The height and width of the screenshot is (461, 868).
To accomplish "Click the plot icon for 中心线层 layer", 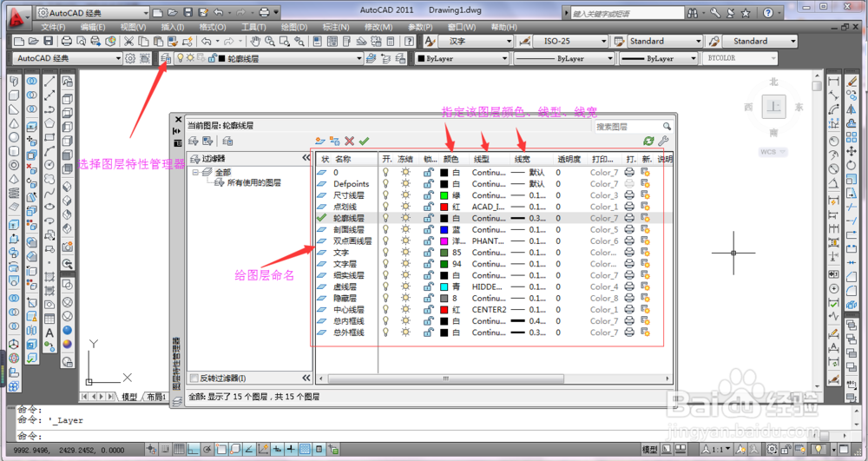I will [x=629, y=309].
